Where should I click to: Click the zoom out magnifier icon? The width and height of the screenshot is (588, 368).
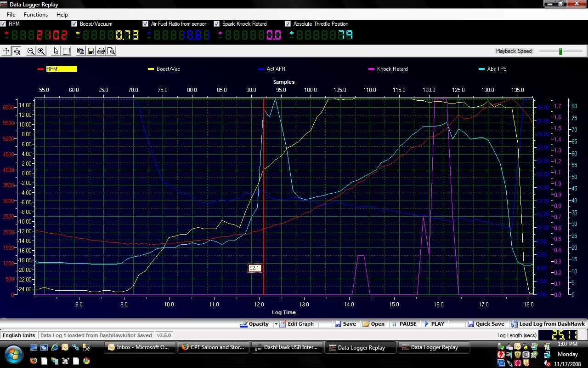(31, 51)
